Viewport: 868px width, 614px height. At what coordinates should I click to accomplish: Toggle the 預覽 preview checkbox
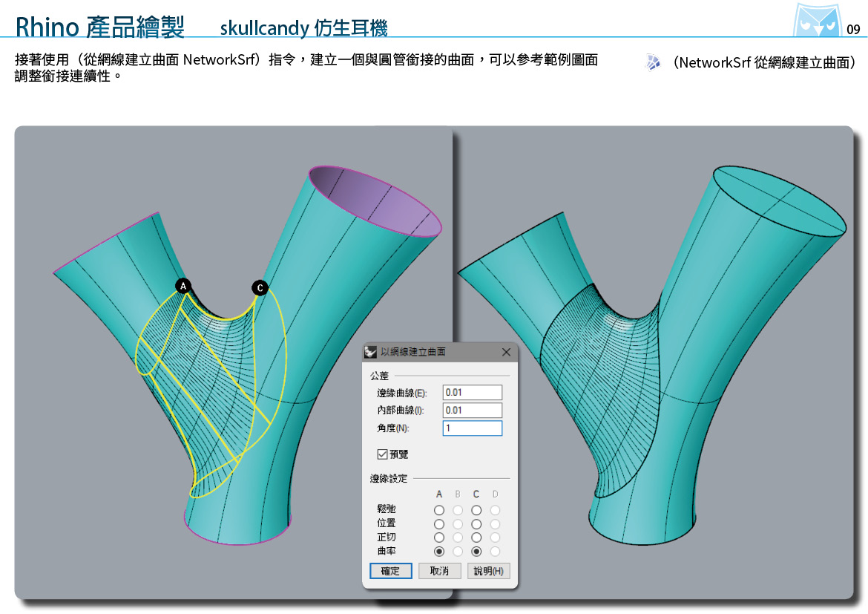tap(382, 454)
